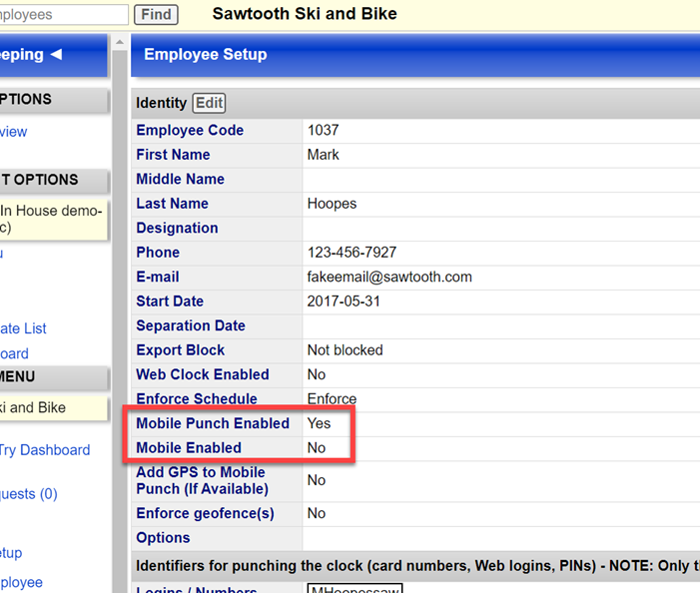Click the Mobile Enabled No value
Screen dimensions: 700x593
pyautogui.click(x=317, y=448)
